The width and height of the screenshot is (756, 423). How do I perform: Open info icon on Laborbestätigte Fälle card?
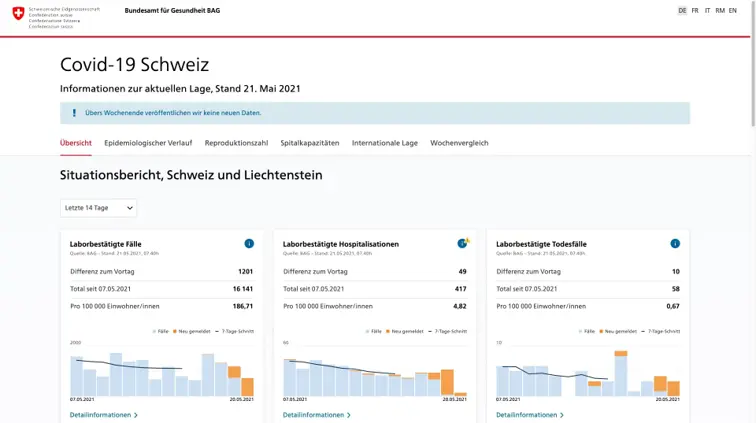click(x=249, y=243)
